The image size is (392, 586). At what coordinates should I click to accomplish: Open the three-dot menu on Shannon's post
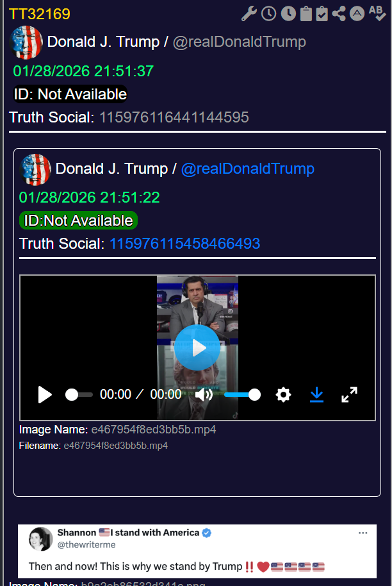pos(363,533)
